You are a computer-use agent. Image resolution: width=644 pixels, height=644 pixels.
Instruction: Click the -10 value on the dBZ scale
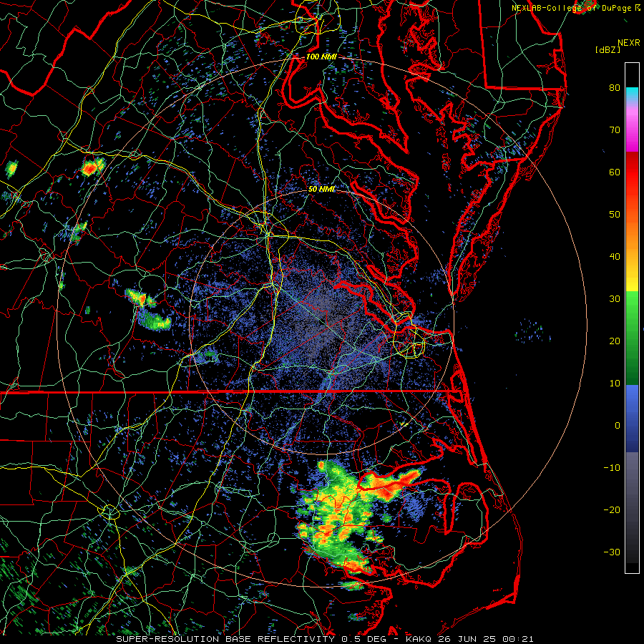612,468
